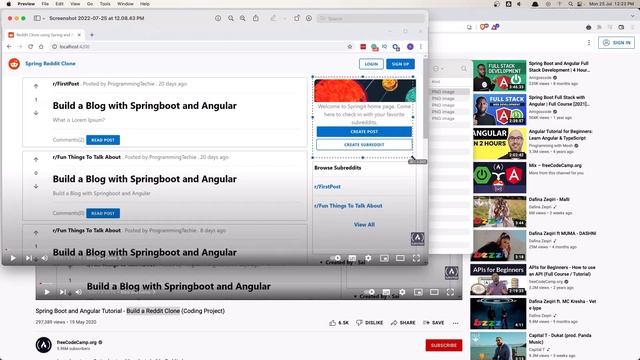Toggle the Preview sidebar button

pos(37,18)
